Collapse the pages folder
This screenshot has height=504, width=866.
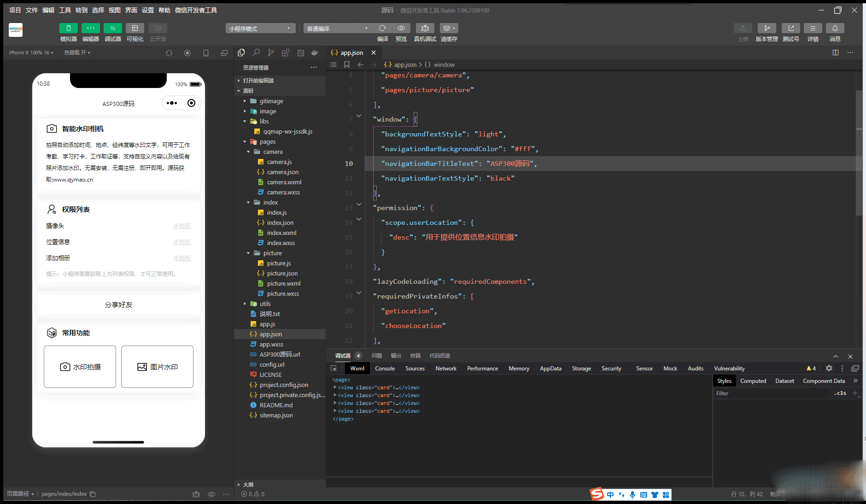point(245,142)
